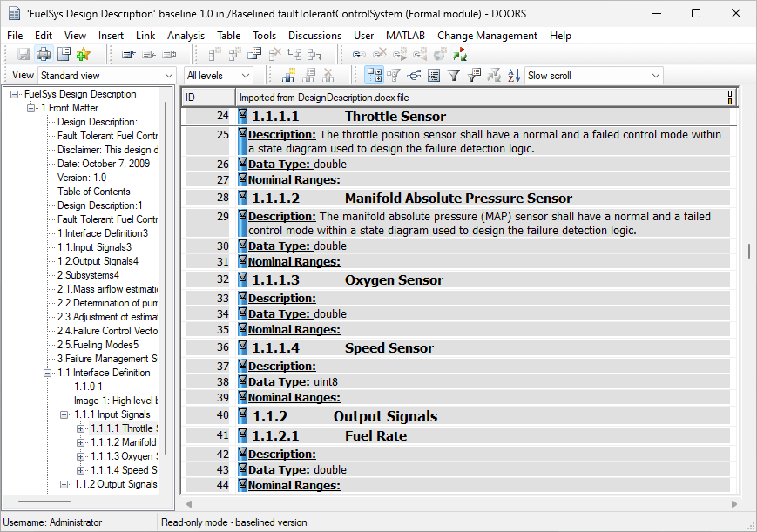
Task: Select the 1.1.1.2 Manifold Absolute Pressure Sensor heading
Action: (458, 199)
